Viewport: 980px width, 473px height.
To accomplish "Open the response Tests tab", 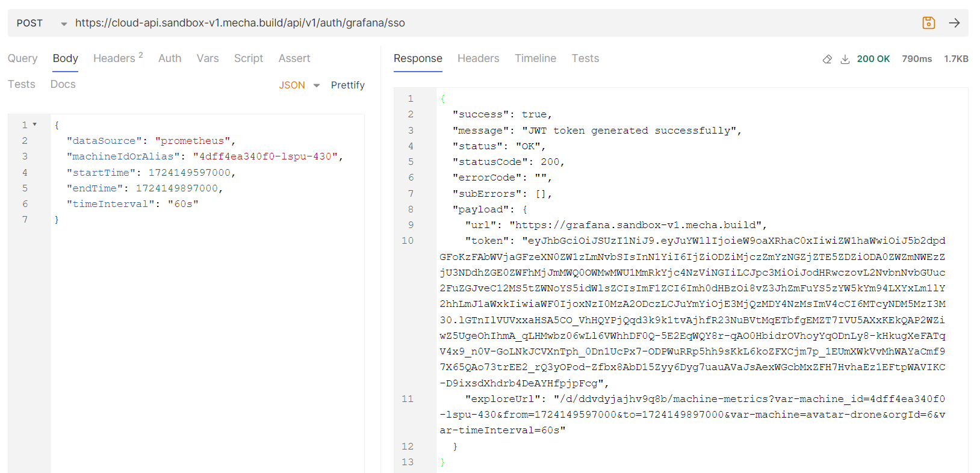I will click(x=585, y=58).
